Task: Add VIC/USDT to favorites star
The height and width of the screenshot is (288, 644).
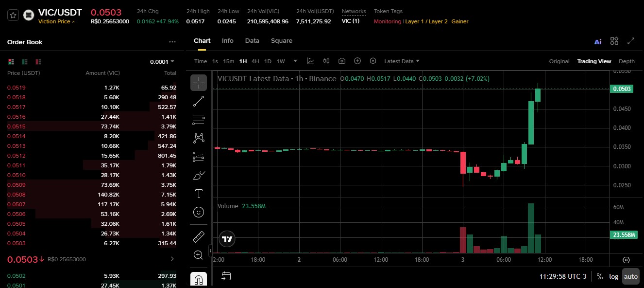Action: point(14,15)
